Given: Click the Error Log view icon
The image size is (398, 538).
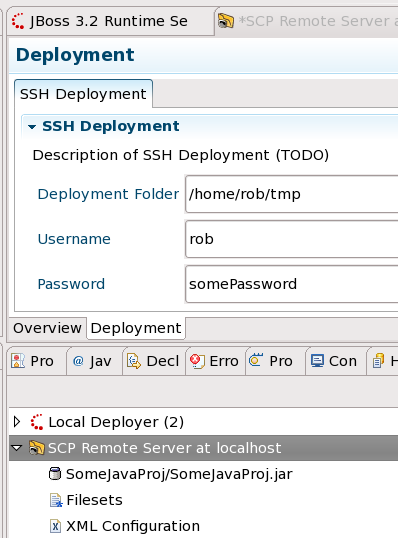Looking at the screenshot, I should [197, 361].
